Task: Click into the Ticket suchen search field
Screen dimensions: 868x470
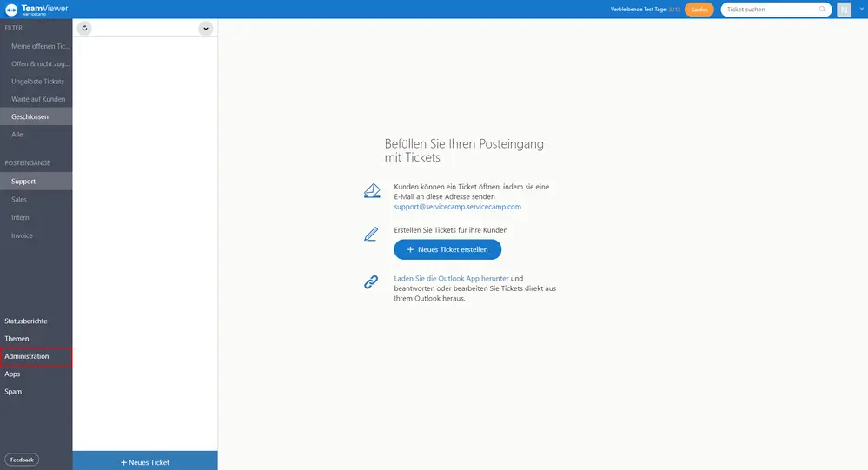Action: coord(776,10)
